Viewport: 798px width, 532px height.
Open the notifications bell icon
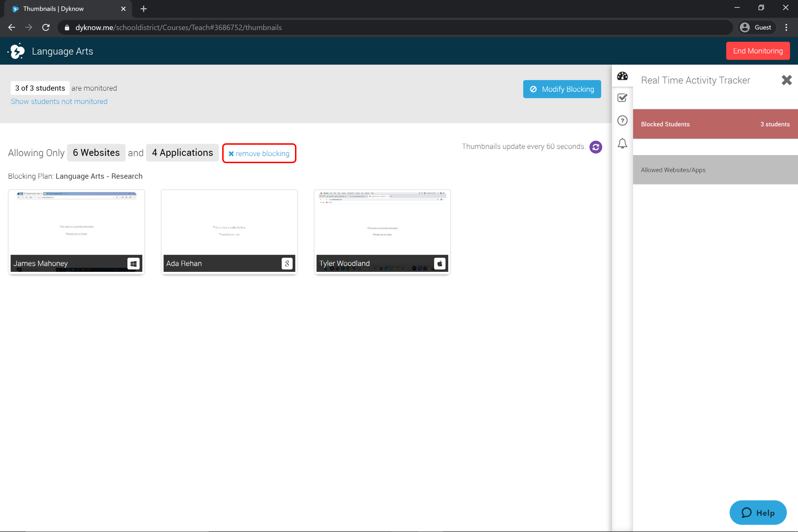click(622, 143)
